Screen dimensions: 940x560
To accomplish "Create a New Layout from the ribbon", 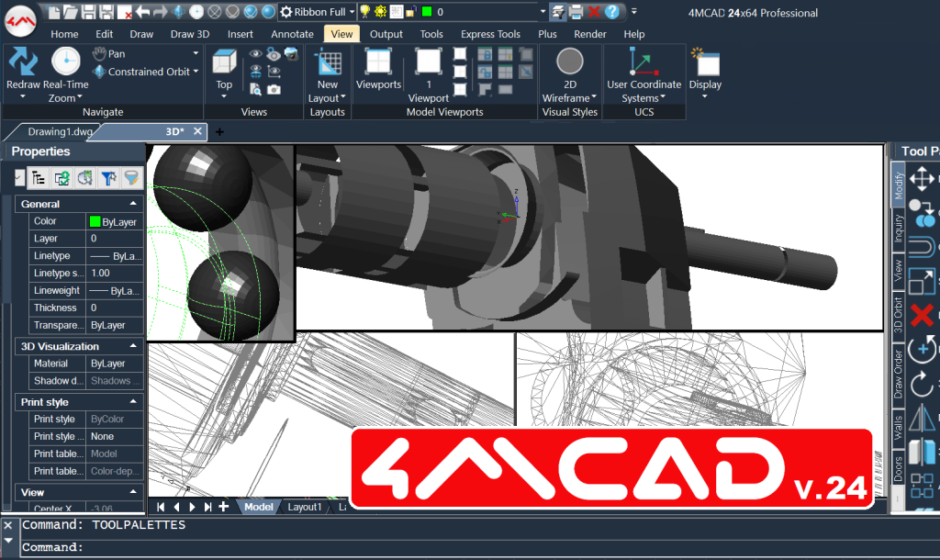I will click(328, 64).
